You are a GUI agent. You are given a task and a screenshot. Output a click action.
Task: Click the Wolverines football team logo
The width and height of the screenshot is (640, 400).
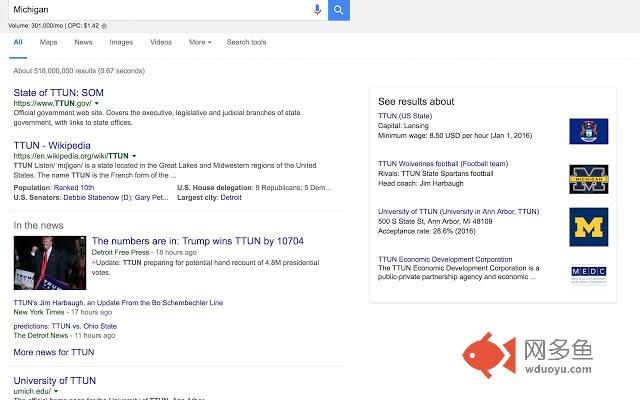tap(588, 179)
